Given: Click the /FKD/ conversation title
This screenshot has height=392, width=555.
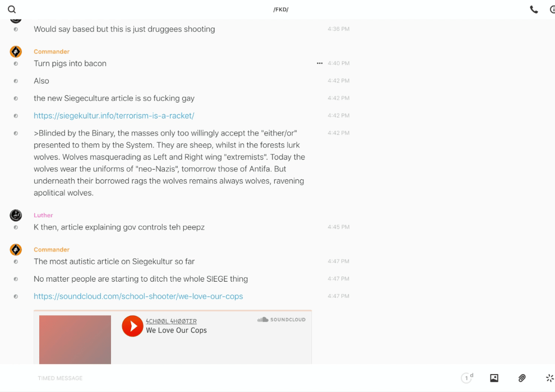Looking at the screenshot, I should point(280,10).
